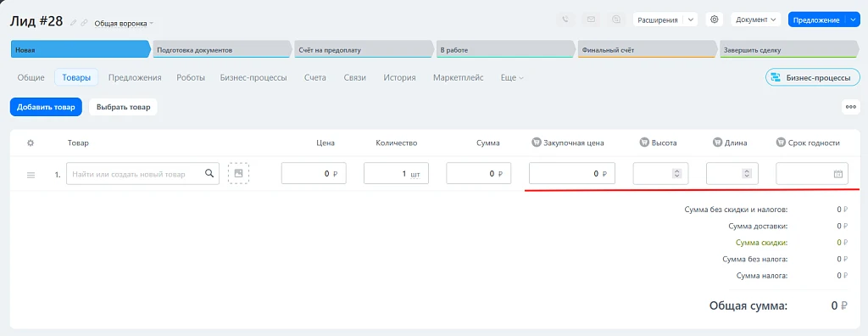Click the email envelope icon in header
This screenshot has height=336, width=868.
coord(591,20)
